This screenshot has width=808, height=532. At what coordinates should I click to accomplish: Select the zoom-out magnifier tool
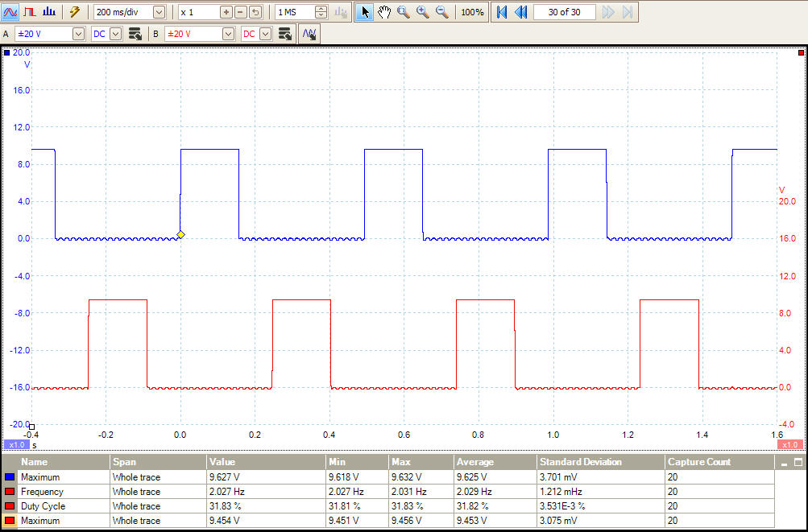click(x=442, y=12)
